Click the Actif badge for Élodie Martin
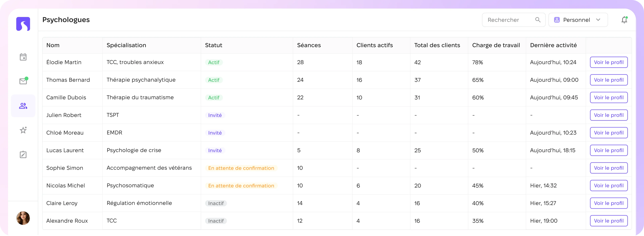Viewport: 644px width, 236px height. [214, 63]
